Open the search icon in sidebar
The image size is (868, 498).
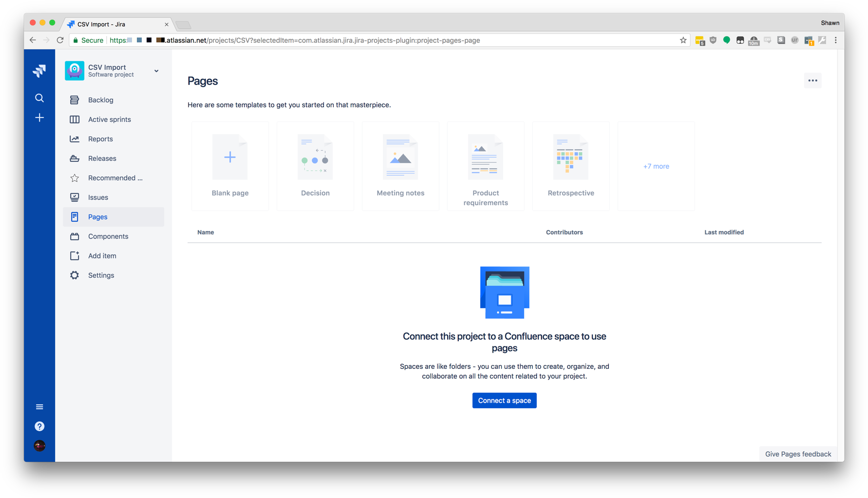39,98
